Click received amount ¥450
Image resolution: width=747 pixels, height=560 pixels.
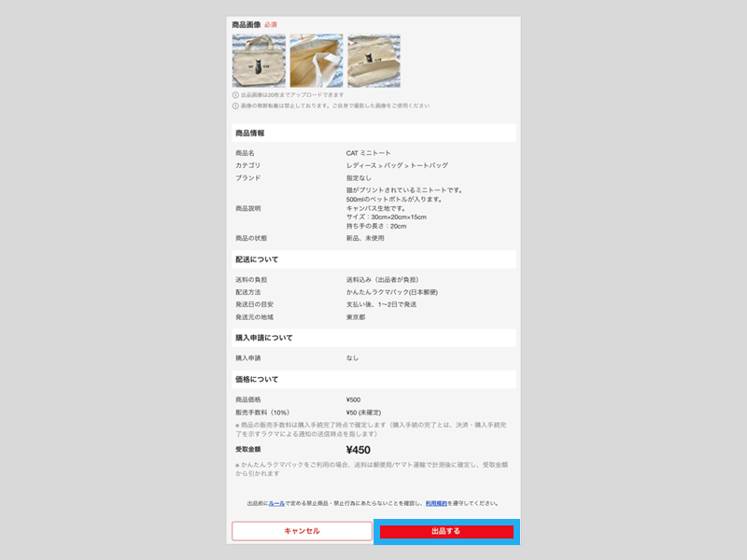point(358,450)
